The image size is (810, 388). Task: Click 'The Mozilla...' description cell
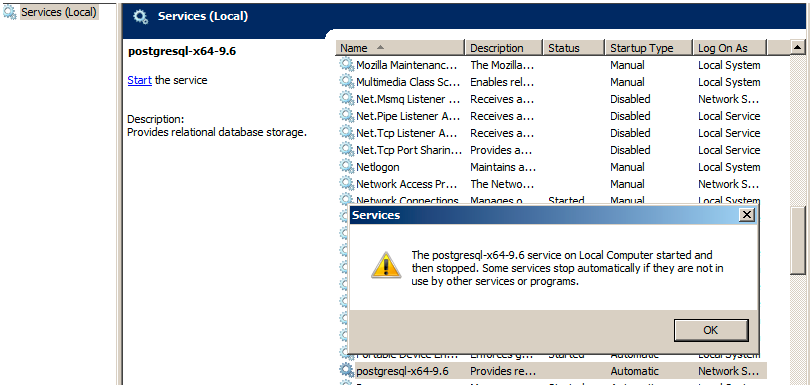pyautogui.click(x=502, y=65)
